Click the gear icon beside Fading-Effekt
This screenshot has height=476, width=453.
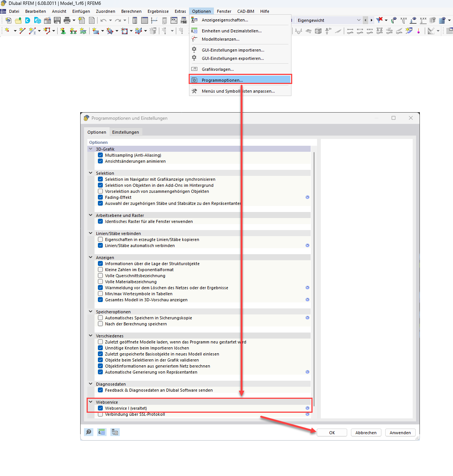[307, 197]
